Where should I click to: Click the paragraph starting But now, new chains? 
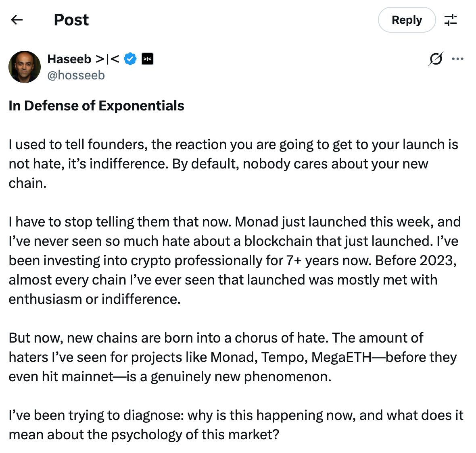click(232, 357)
